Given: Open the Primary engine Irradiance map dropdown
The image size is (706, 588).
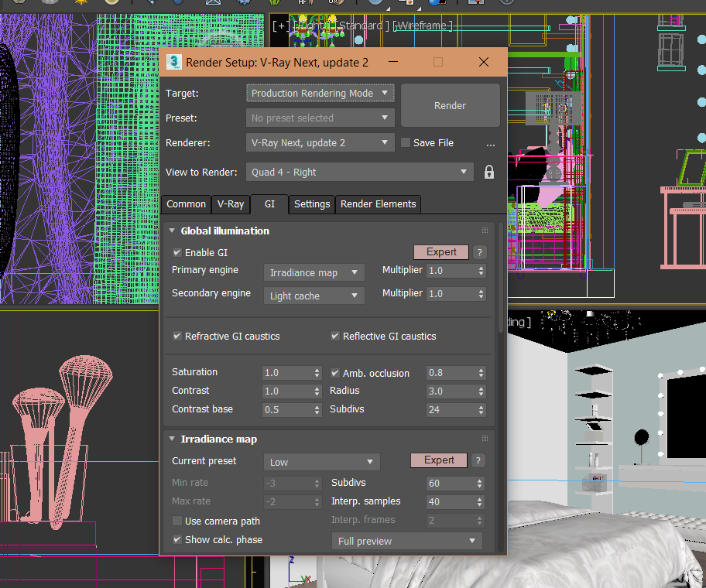Looking at the screenshot, I should (x=314, y=272).
